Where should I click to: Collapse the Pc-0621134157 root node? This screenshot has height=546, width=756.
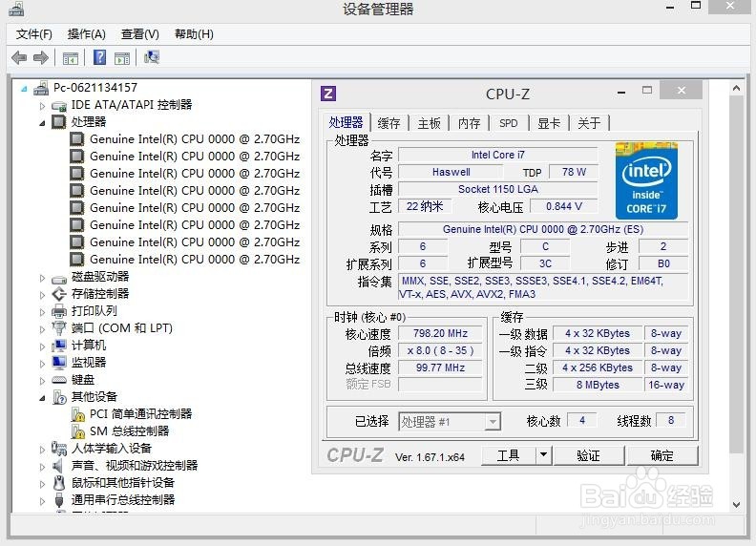pyautogui.click(x=24, y=88)
